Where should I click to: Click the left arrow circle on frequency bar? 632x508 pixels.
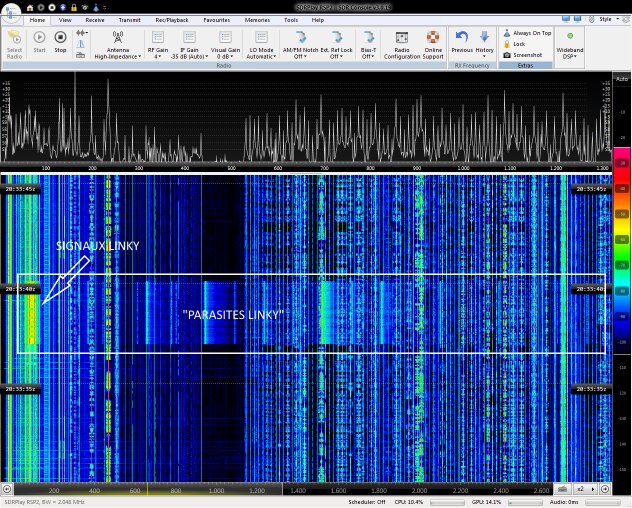point(7,489)
